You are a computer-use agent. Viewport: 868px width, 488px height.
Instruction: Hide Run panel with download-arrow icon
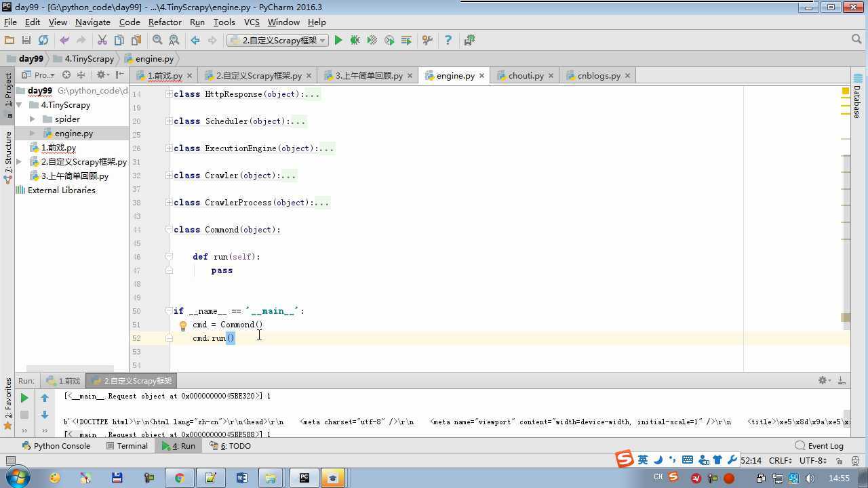click(842, 381)
